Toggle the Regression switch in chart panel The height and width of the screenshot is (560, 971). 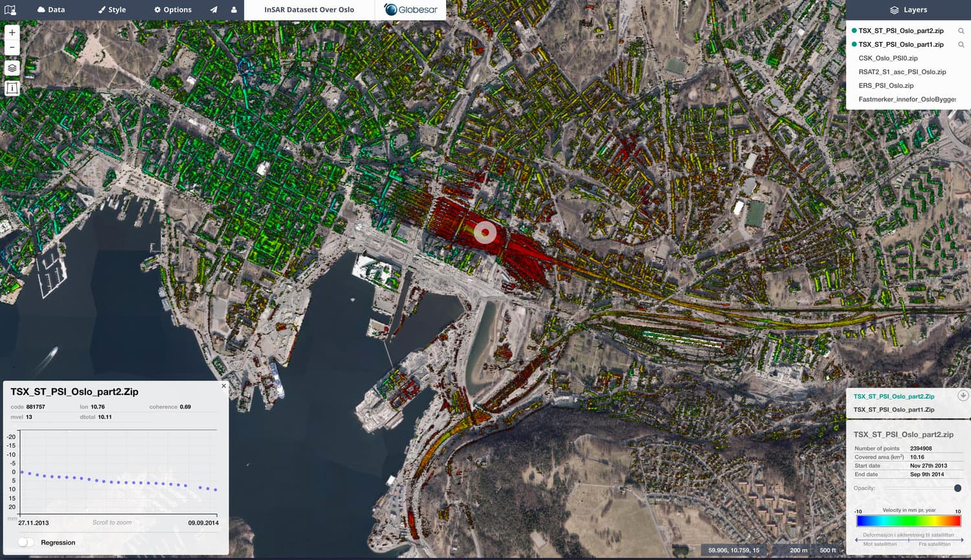point(25,543)
